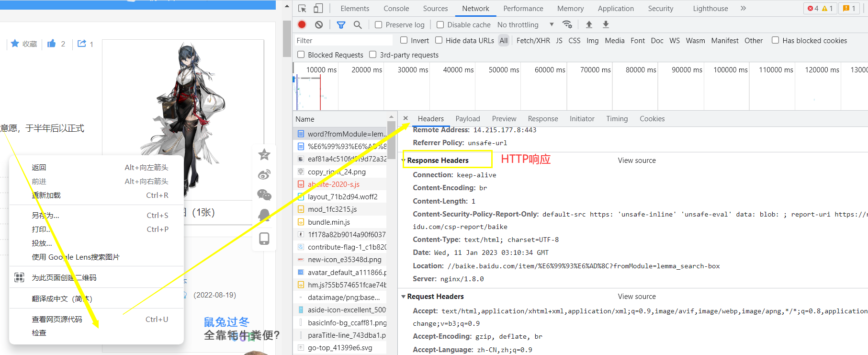868x355 pixels.
Task: Open errors and warnings counter badge
Action: pyautogui.click(x=820, y=8)
